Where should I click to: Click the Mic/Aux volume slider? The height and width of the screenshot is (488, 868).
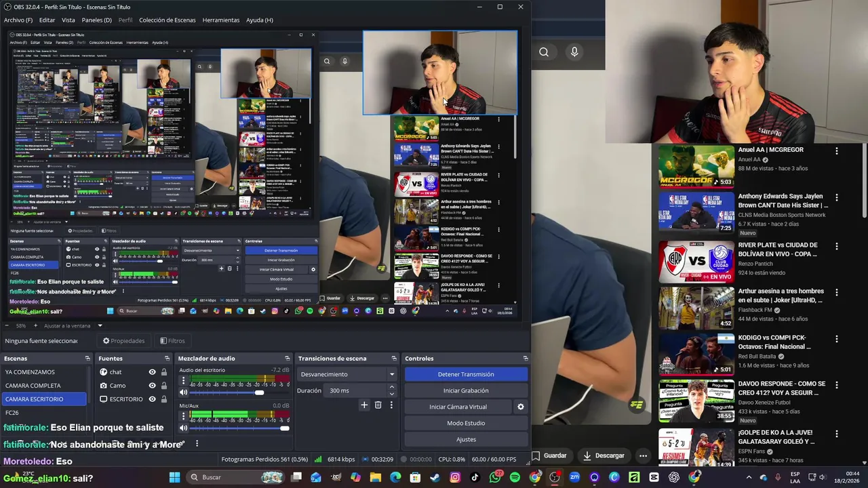pyautogui.click(x=239, y=428)
